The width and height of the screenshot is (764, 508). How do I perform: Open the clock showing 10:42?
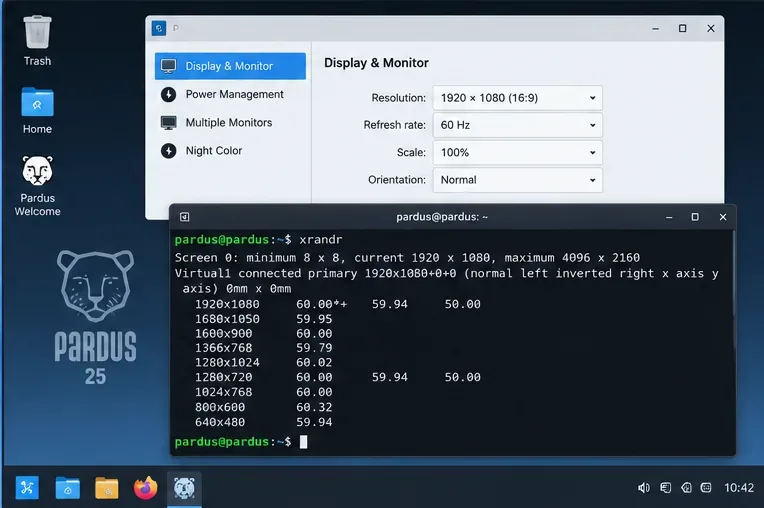pos(739,488)
